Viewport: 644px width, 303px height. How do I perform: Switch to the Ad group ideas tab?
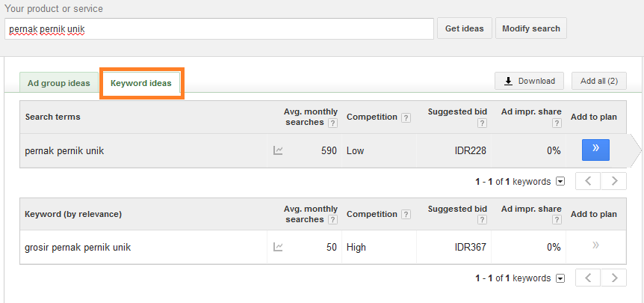tap(59, 83)
